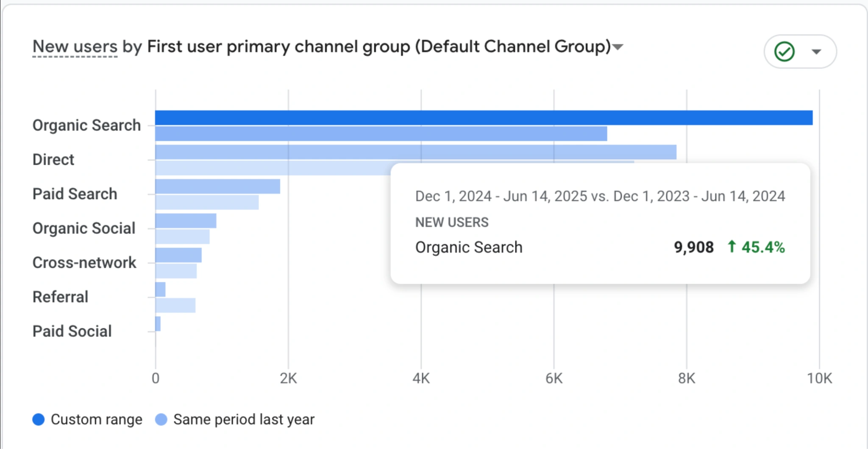This screenshot has height=449, width=868.
Task: Click the Paid Social axis label
Action: pos(72,331)
